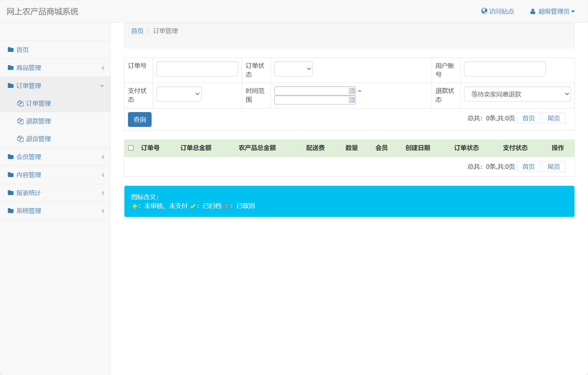Click inside the 订单号 input field
The image size is (588, 375).
point(197,68)
